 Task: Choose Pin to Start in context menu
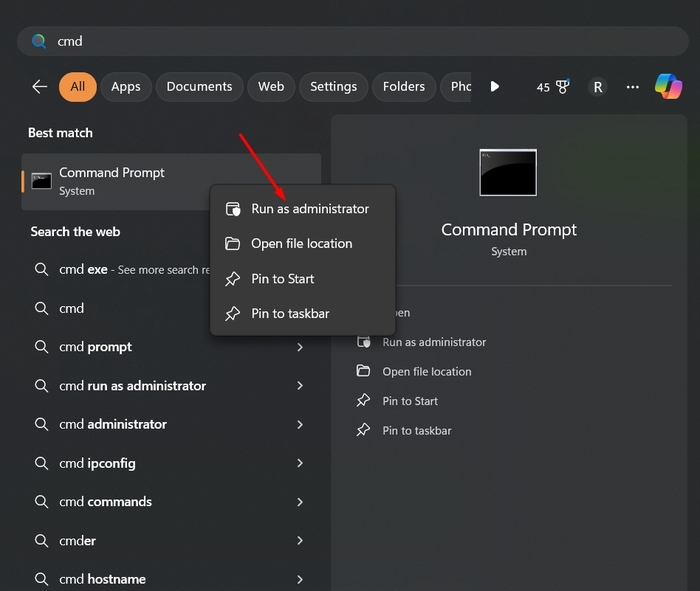coord(303,279)
